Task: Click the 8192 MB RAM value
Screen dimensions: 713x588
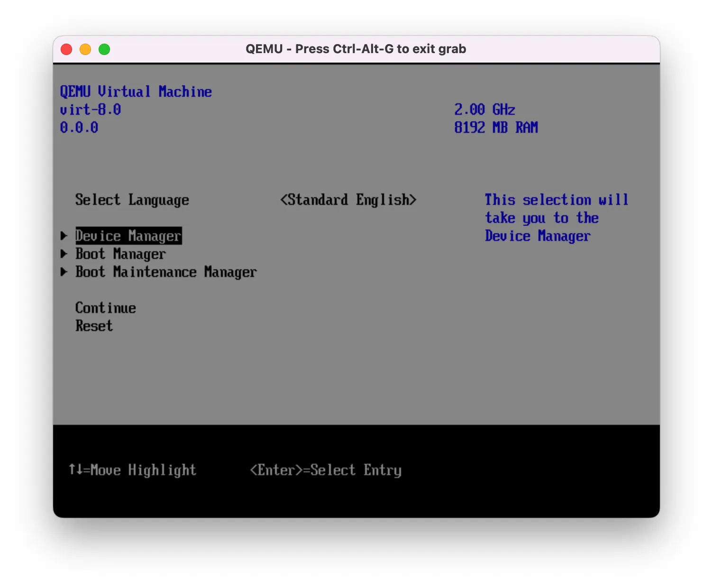Action: pyautogui.click(x=496, y=128)
